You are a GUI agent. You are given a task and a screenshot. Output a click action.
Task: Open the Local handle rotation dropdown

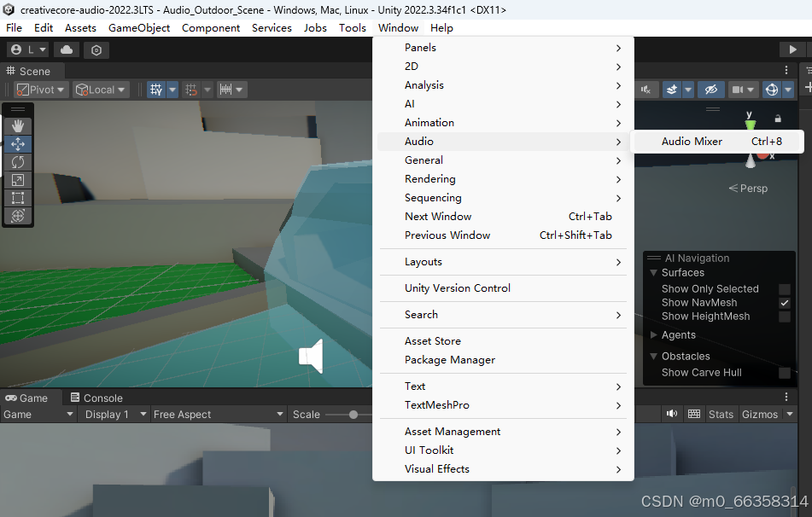[x=101, y=90]
